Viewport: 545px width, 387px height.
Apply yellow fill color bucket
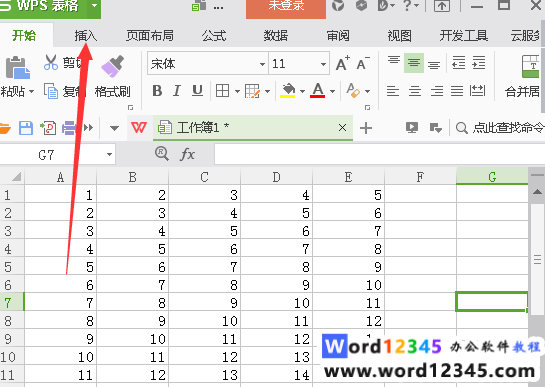(288, 91)
